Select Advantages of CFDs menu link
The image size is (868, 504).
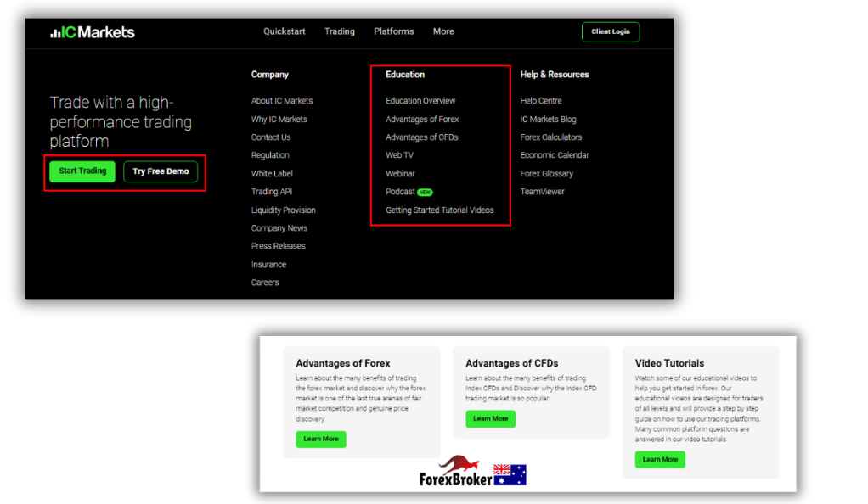pos(422,137)
